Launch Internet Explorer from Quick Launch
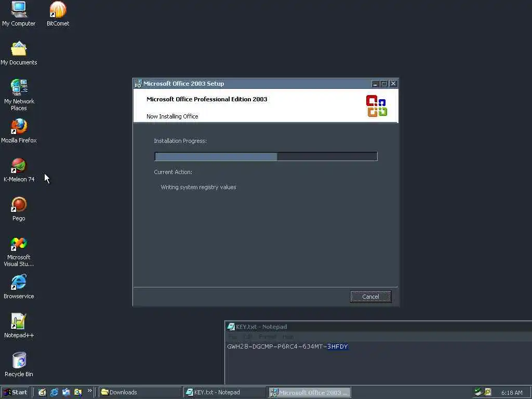Screen dimensions: 532x399 tap(54, 392)
